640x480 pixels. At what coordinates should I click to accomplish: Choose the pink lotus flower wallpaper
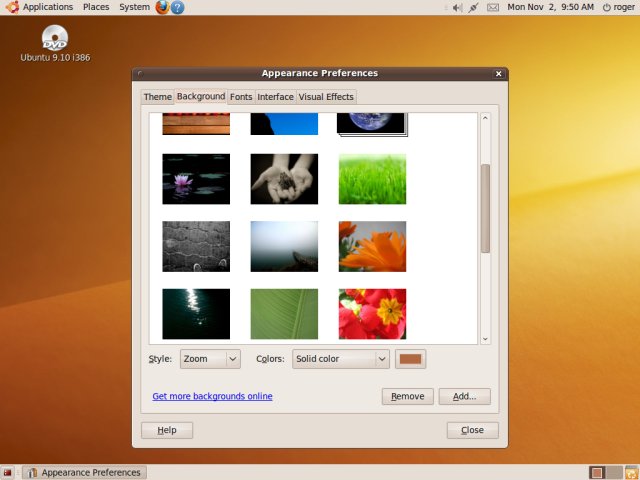[x=196, y=179]
